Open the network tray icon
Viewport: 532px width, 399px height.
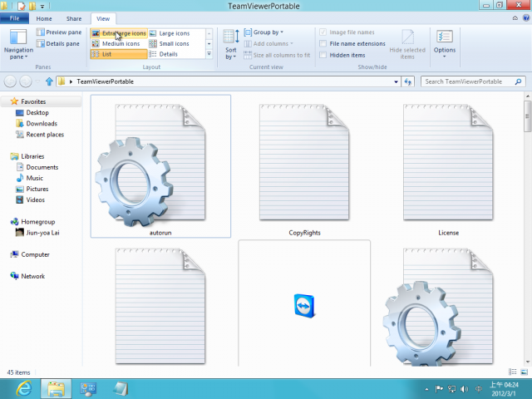click(451, 389)
